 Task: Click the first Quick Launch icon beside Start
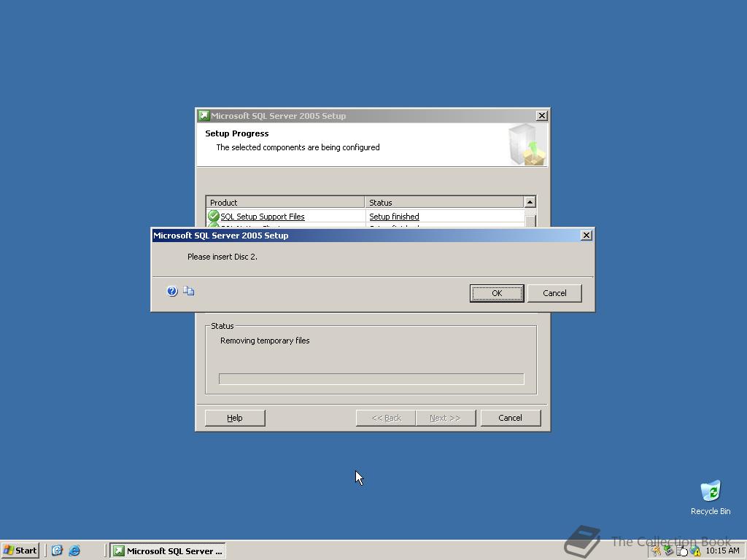coord(57,551)
